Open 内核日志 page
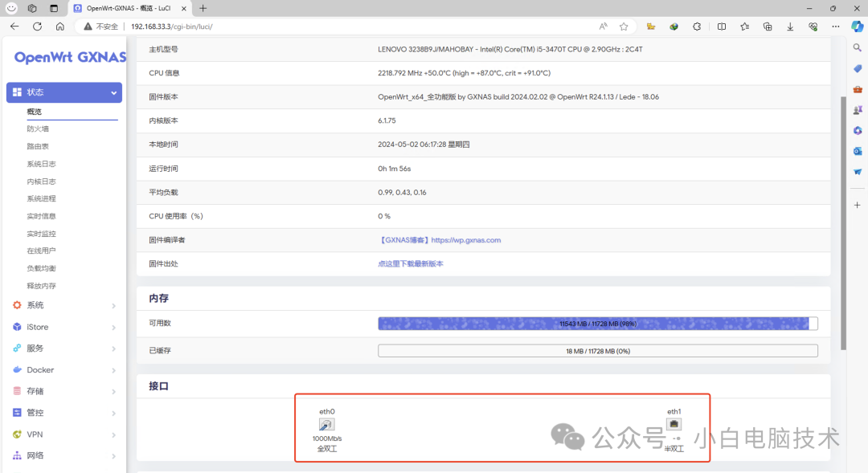The image size is (868, 473). pos(42,181)
